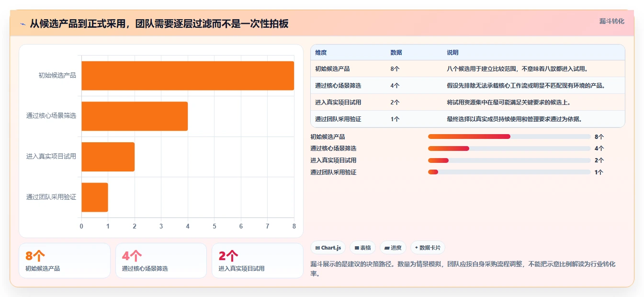This screenshot has width=644, height=297.
Task: Click progress row label 进入真实项目试用
Action: tap(333, 160)
